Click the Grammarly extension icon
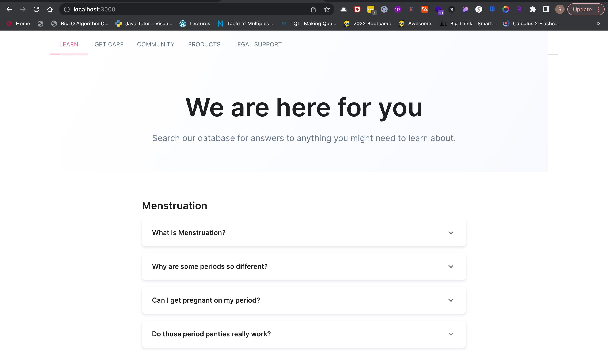The image size is (608, 364). click(x=384, y=9)
